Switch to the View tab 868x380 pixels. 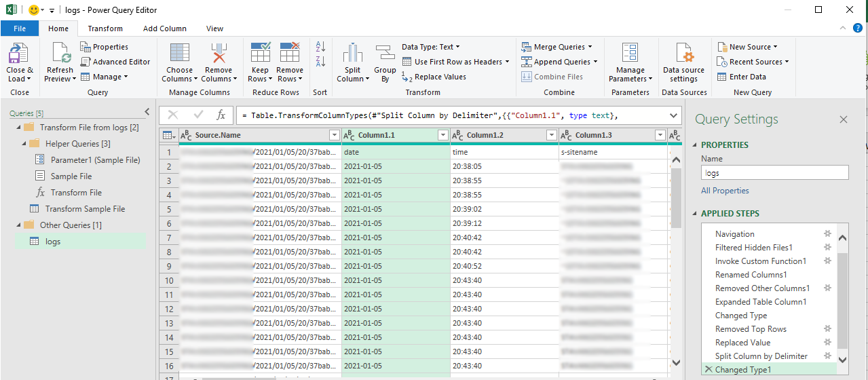coord(215,28)
